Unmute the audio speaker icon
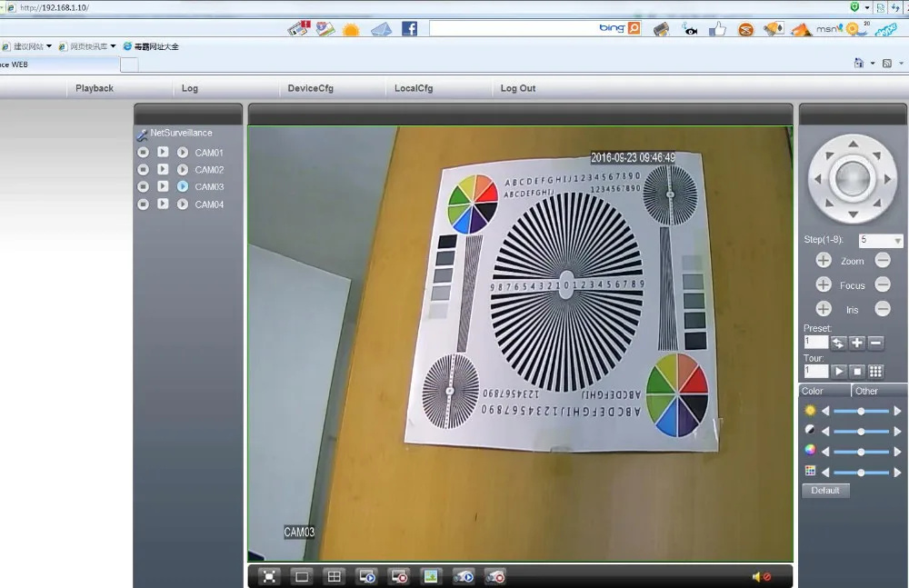 pos(761,576)
